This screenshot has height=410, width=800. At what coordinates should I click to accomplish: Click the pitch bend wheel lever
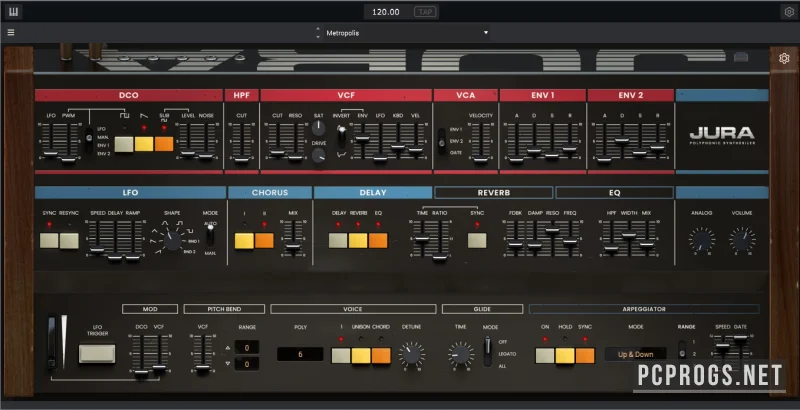tap(53, 342)
